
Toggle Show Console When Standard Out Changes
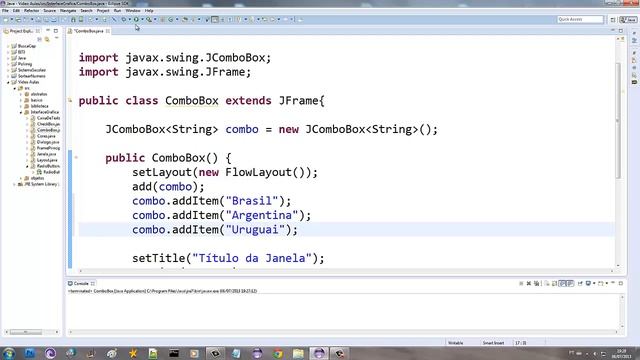point(562,283)
